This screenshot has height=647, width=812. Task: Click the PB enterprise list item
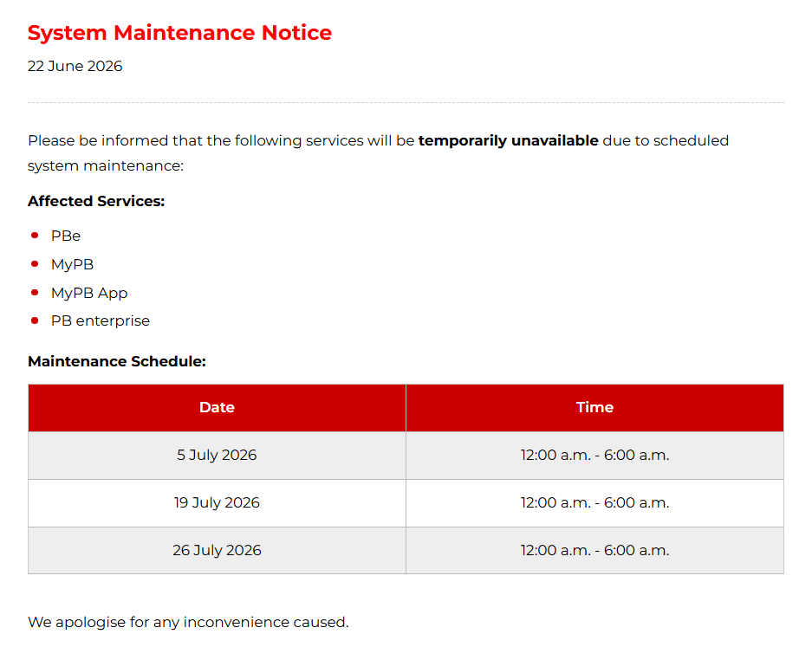tap(101, 321)
